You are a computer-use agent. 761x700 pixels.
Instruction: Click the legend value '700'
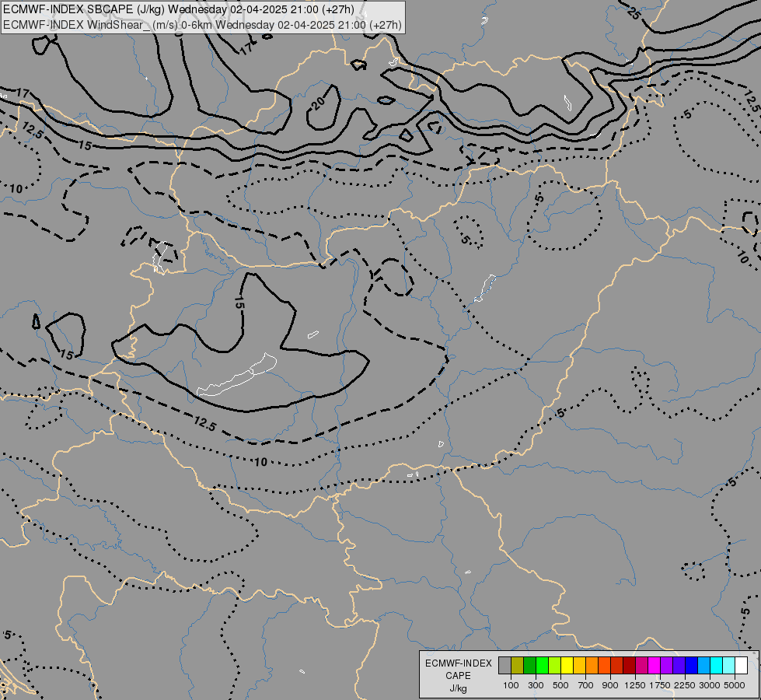(586, 685)
